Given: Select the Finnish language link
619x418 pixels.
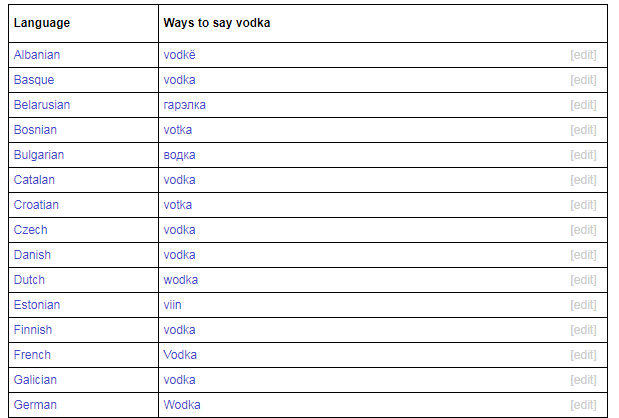Looking at the screenshot, I should pyautogui.click(x=33, y=330).
